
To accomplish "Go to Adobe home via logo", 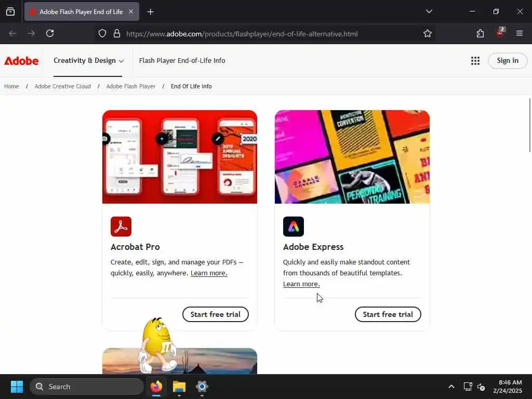I will (21, 61).
